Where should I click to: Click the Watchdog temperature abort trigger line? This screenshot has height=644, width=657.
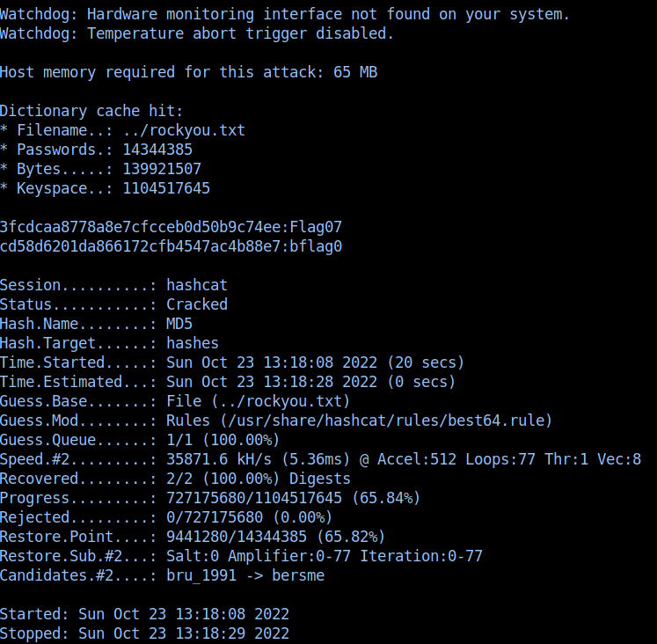click(197, 33)
